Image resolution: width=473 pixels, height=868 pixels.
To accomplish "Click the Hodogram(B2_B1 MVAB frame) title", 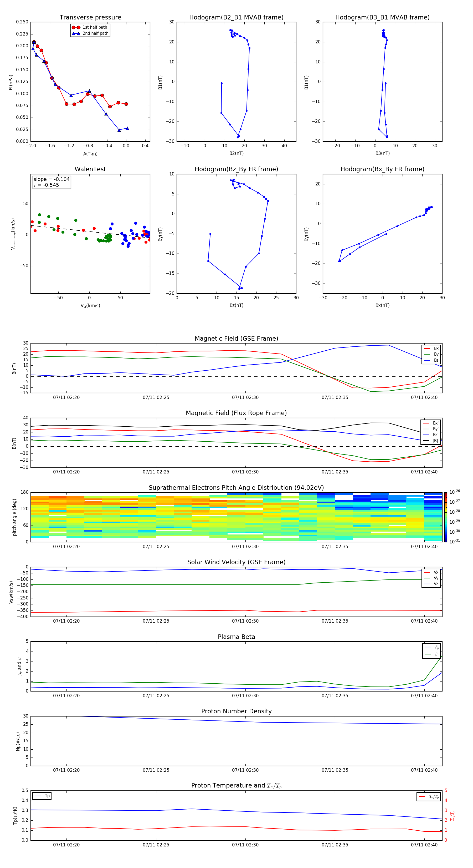I will [236, 18].
